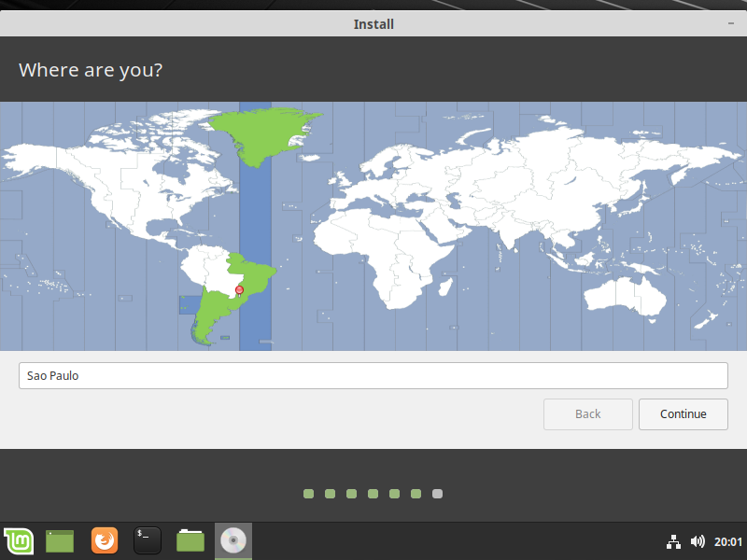This screenshot has height=560, width=747.
Task: Go Back to the previous install step
Action: (x=588, y=414)
